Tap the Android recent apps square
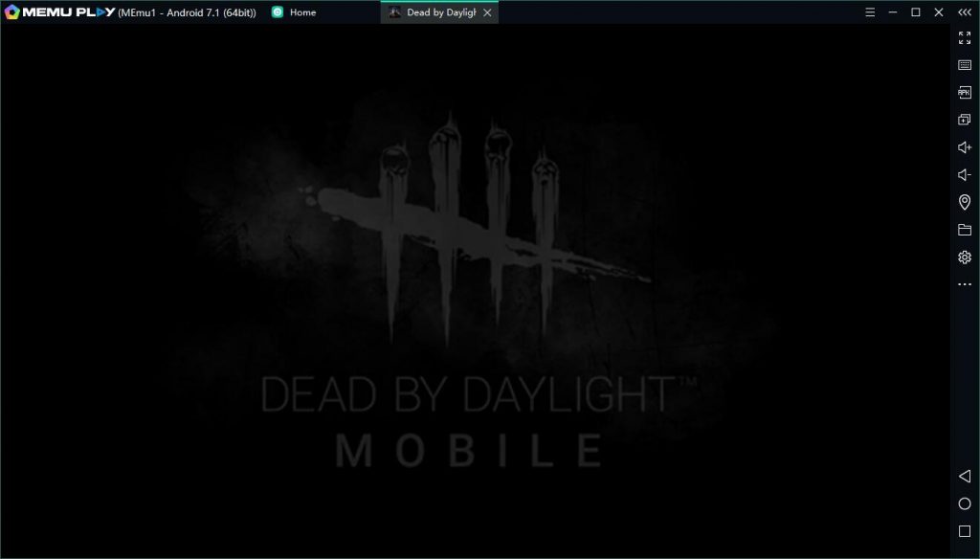This screenshot has width=980, height=559. pyautogui.click(x=965, y=531)
